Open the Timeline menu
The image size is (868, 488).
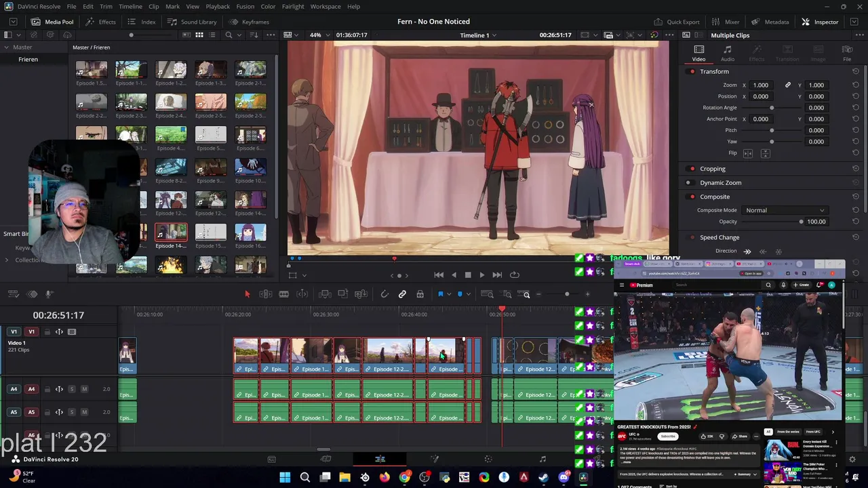pos(130,6)
